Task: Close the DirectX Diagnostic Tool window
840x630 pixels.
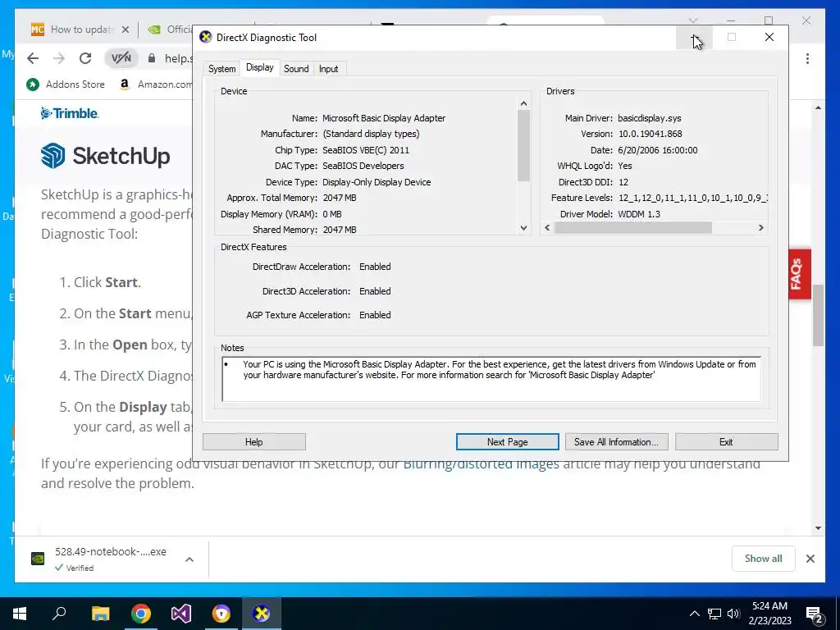Action: [769, 37]
